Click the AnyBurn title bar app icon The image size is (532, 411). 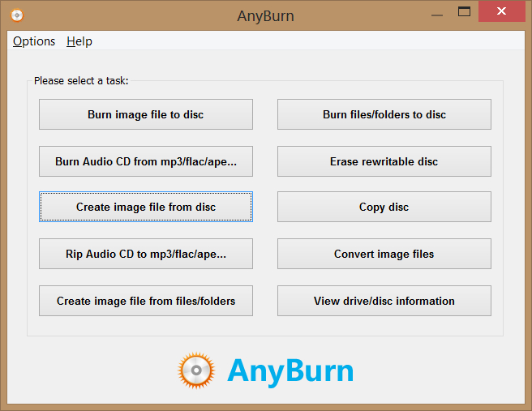click(16, 15)
